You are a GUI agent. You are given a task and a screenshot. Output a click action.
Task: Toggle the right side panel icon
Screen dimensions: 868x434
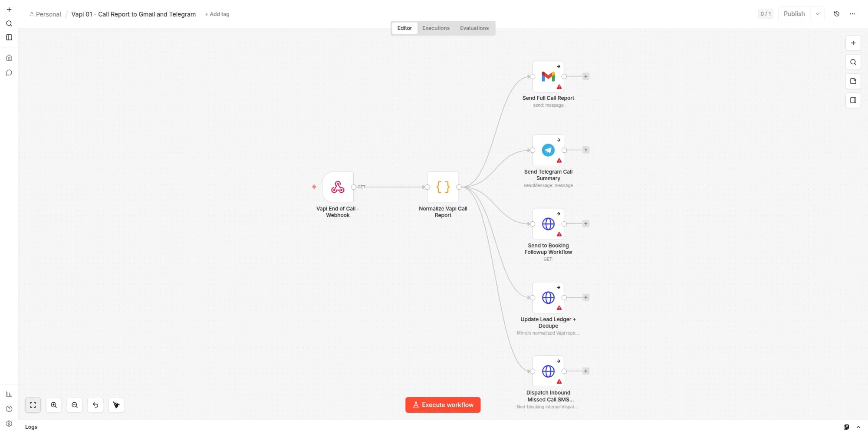tap(853, 100)
